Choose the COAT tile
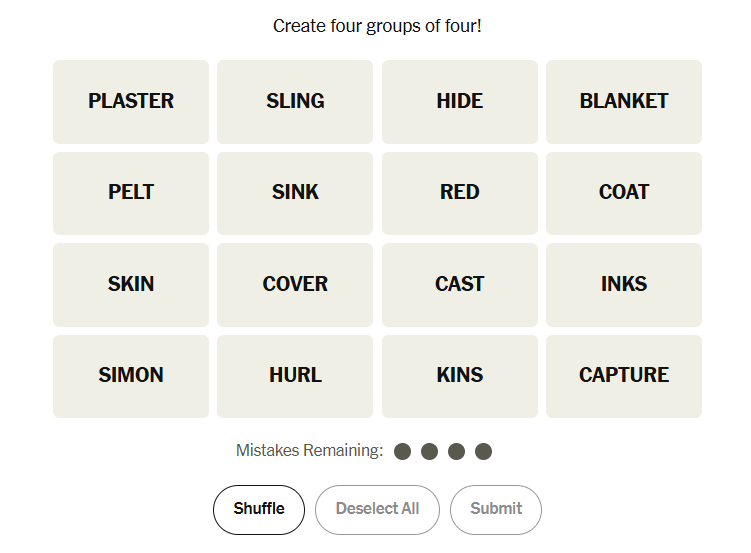This screenshot has height=553, width=751. coord(623,192)
